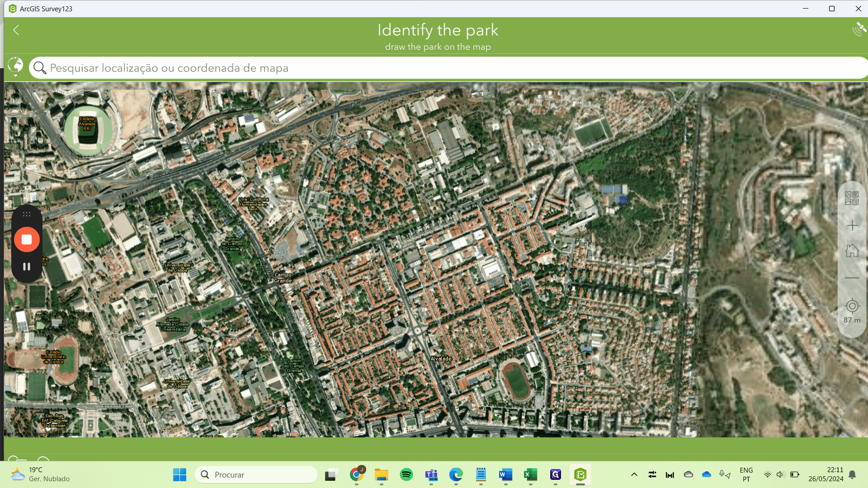Open Wi-Fi network settings
This screenshot has height=488, width=868.
tap(768, 474)
